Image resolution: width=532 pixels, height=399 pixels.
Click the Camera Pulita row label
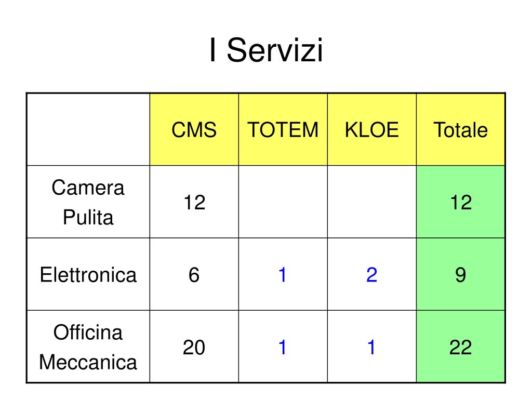point(88,202)
